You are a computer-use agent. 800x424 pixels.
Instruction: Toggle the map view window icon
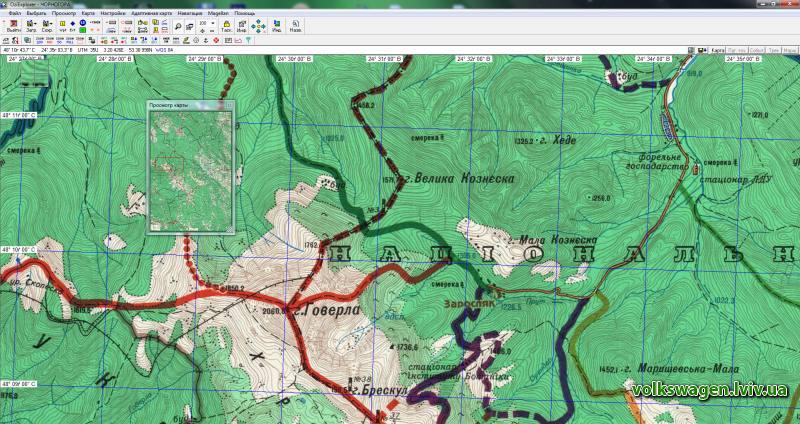click(x=189, y=27)
